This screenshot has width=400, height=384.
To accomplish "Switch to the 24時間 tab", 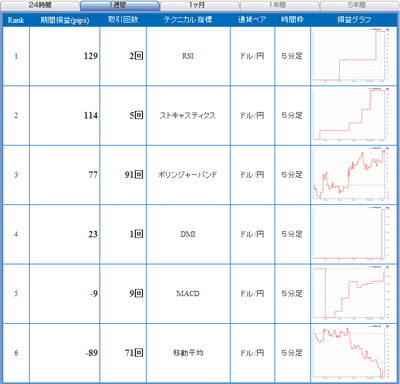I will coord(40,5).
